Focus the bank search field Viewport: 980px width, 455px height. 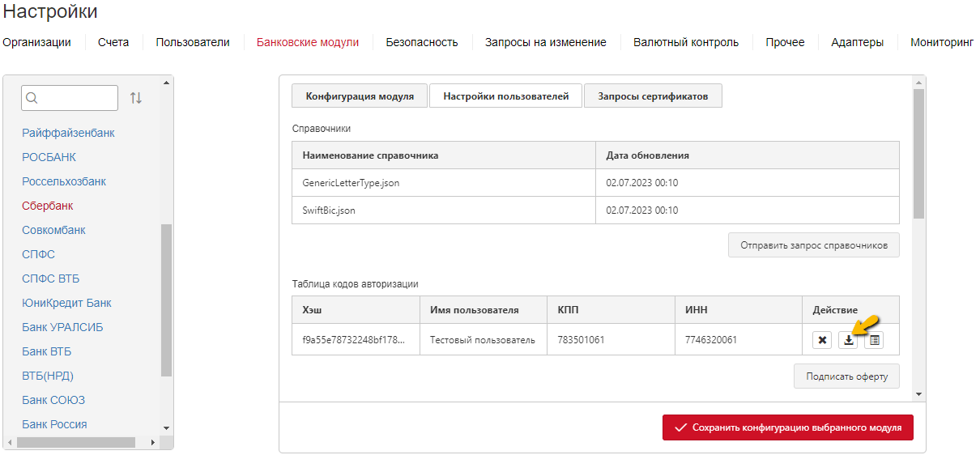click(70, 98)
